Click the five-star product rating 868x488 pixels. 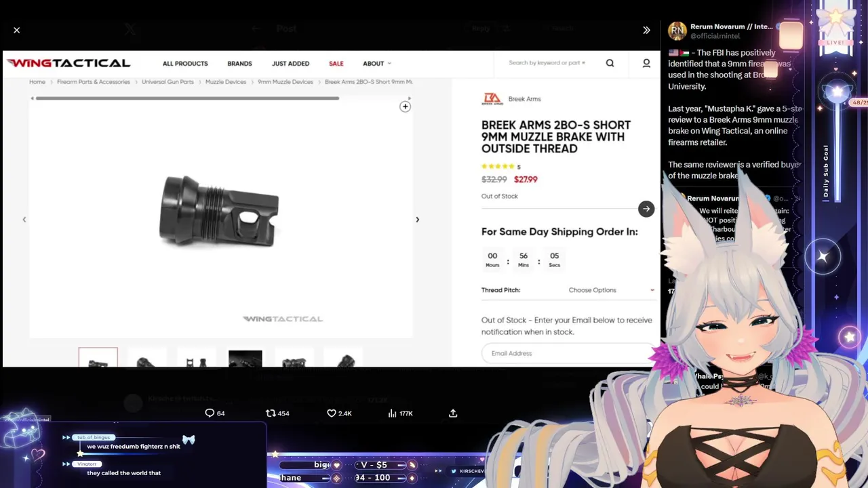pos(498,166)
